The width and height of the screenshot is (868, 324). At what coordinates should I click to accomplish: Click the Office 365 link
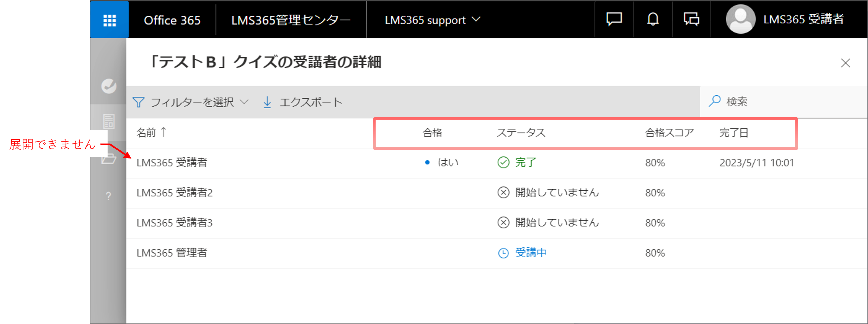pos(172,20)
